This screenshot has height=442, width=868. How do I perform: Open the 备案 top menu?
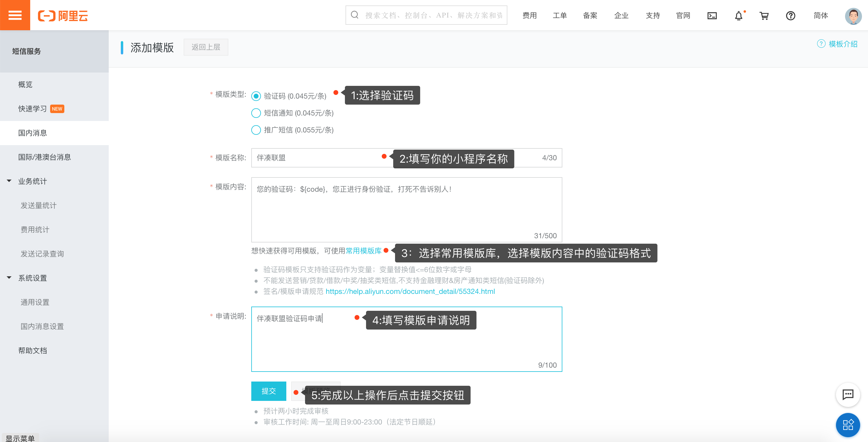590,15
